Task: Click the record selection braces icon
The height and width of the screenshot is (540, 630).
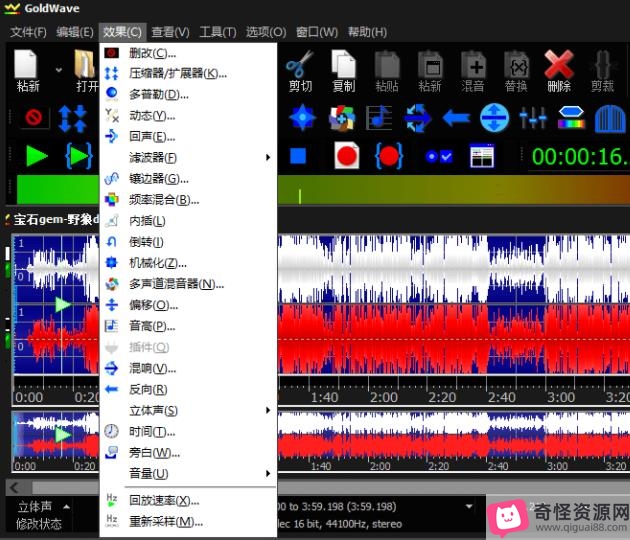Action: click(390, 156)
